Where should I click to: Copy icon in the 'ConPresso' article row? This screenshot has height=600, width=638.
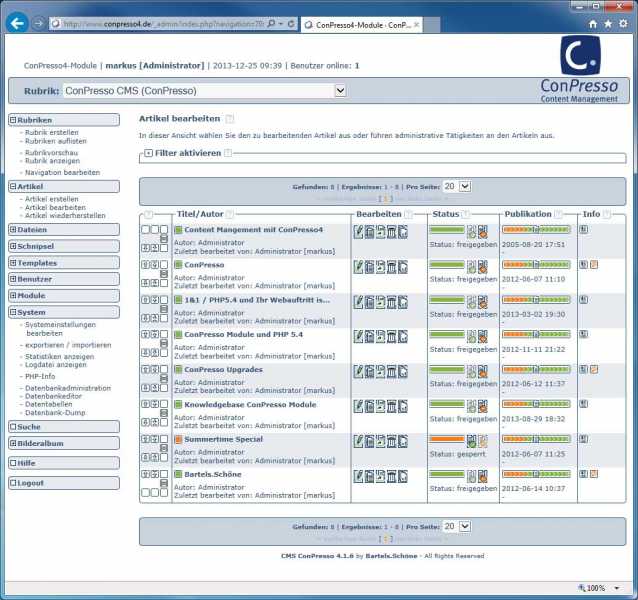point(369,267)
